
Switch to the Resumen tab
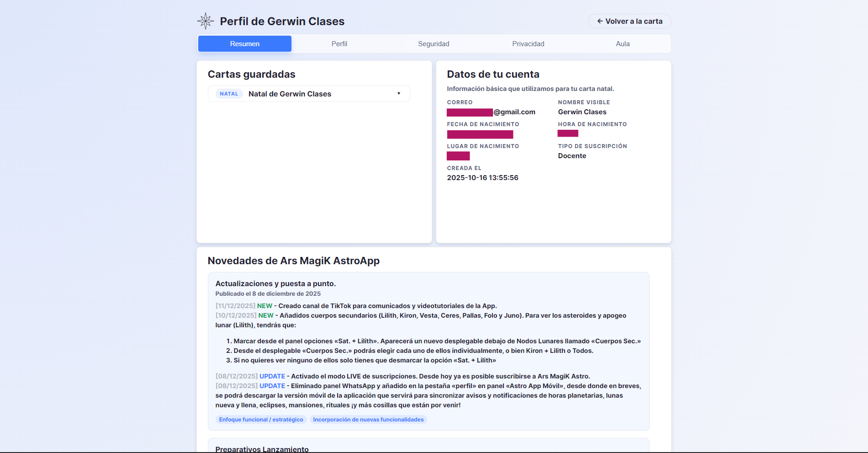tap(244, 44)
